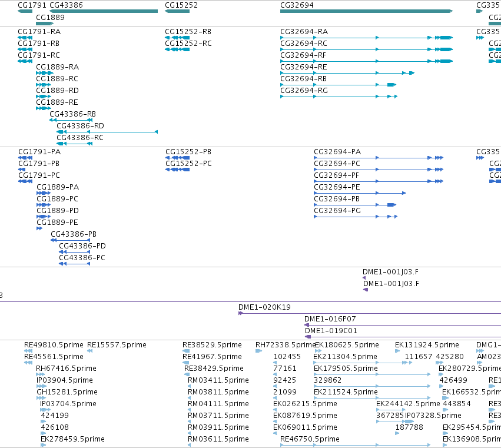Screen dimensions: 501x448
Task: Click EST RE15557.5prime
Action: (x=117, y=345)
